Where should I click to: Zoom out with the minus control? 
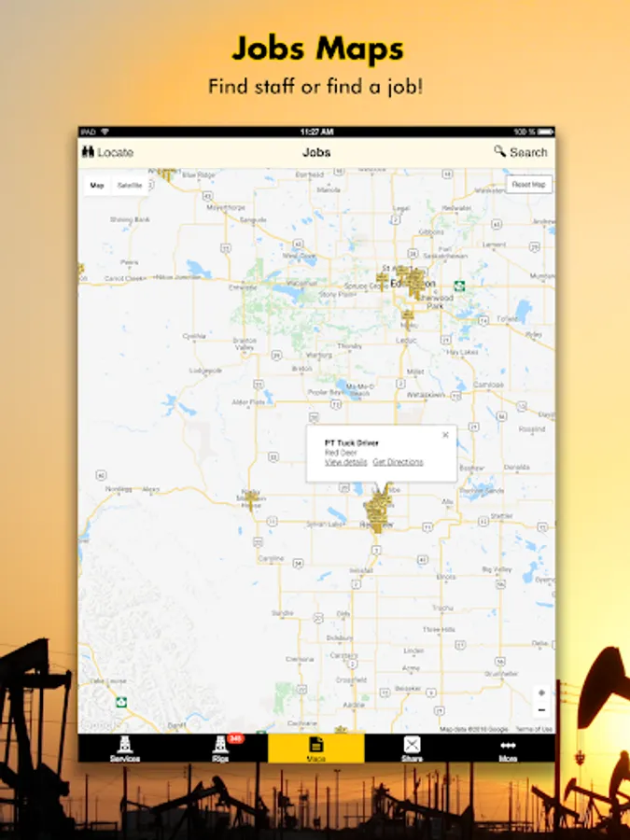[x=541, y=710]
